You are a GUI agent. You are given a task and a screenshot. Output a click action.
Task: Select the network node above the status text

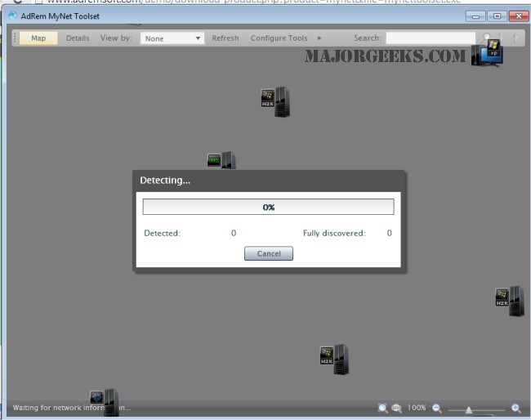(x=105, y=402)
